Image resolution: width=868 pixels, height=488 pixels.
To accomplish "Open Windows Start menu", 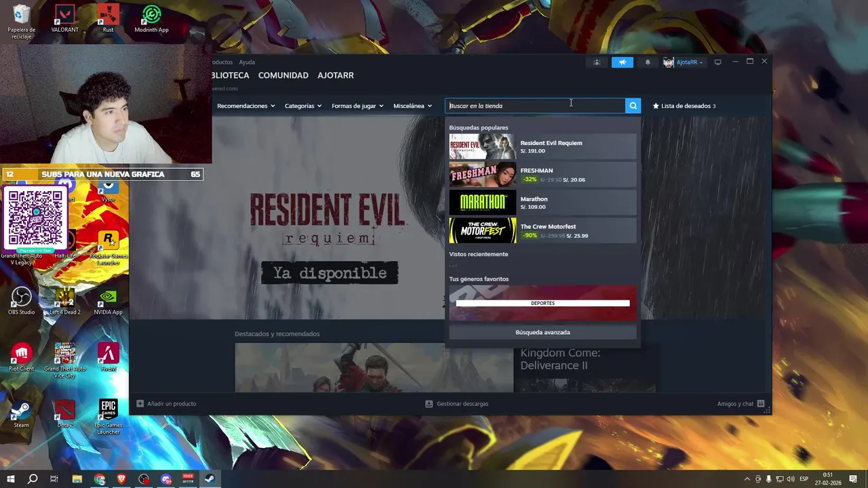I will (x=11, y=479).
